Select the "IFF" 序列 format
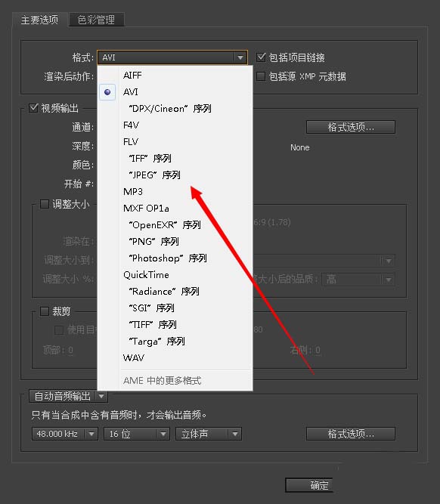Image resolution: width=440 pixels, height=504 pixels. pyautogui.click(x=175, y=159)
